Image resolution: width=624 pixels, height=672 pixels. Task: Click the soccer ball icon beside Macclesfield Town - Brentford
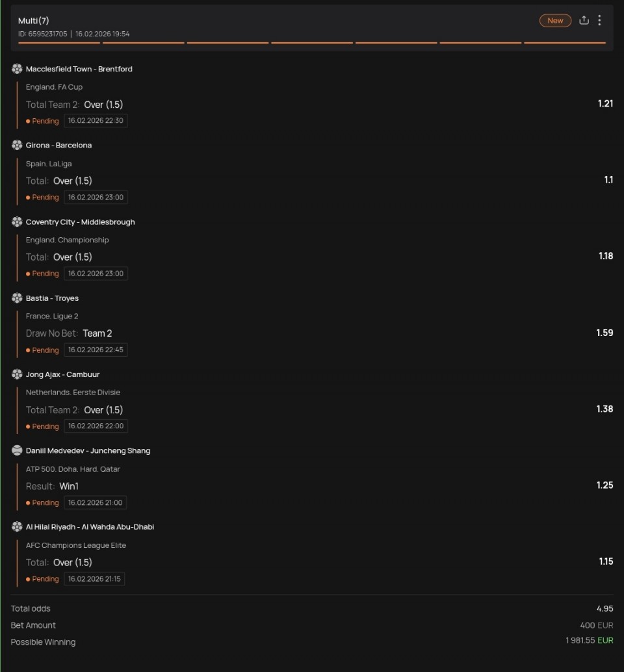pos(17,69)
